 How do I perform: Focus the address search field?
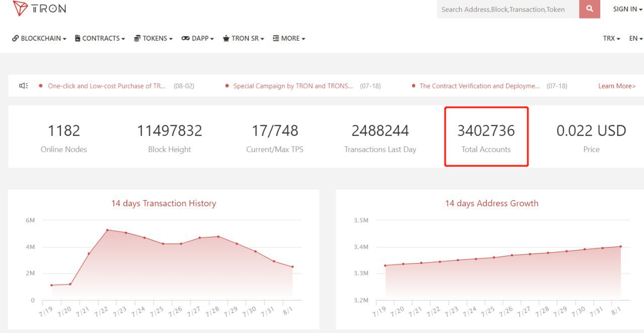508,9
